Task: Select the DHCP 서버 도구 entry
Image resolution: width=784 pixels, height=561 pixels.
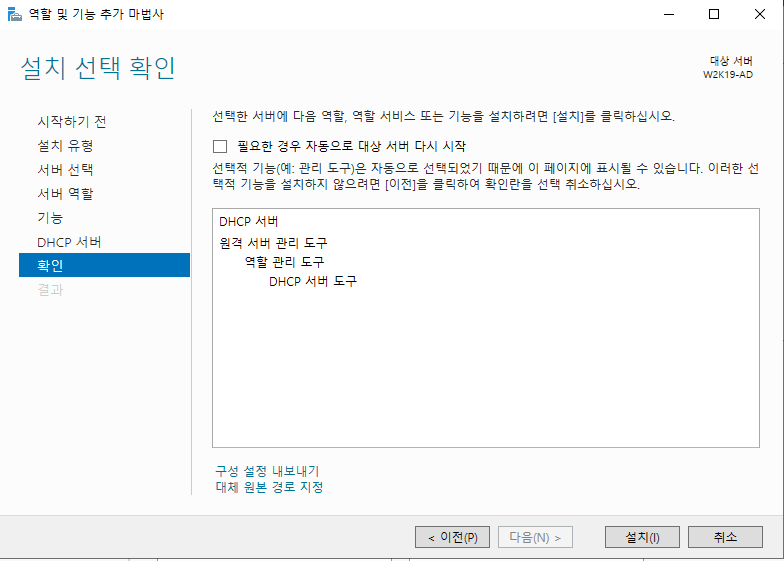Action: 313,282
